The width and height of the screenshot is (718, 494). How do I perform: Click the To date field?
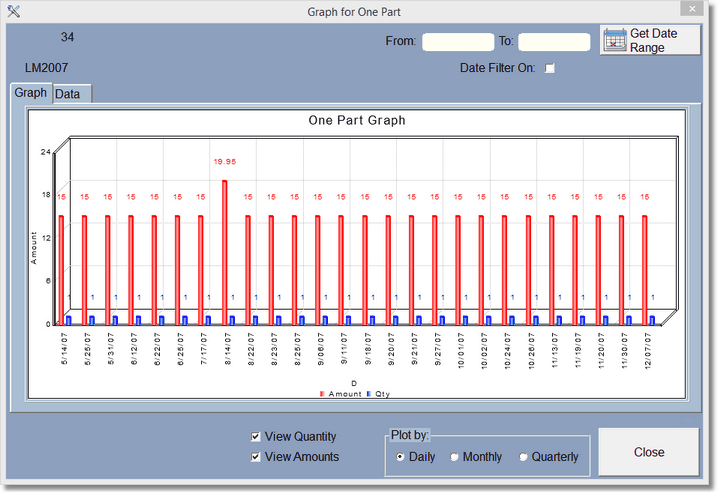click(553, 42)
